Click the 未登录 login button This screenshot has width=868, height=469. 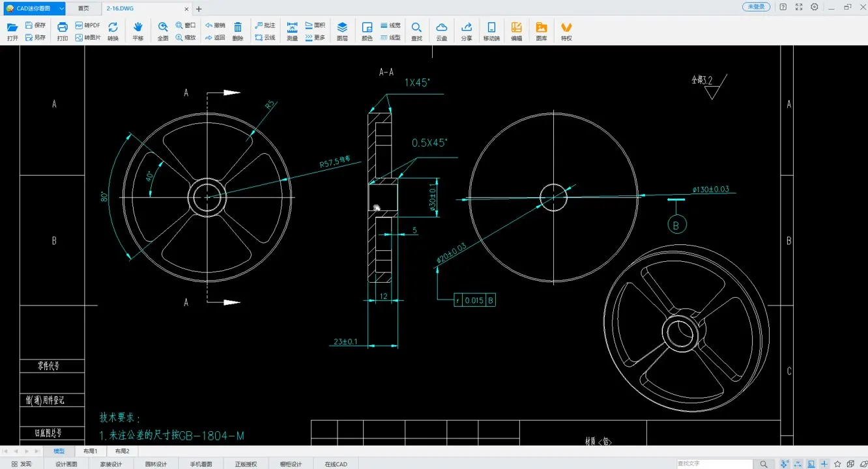[x=756, y=7]
